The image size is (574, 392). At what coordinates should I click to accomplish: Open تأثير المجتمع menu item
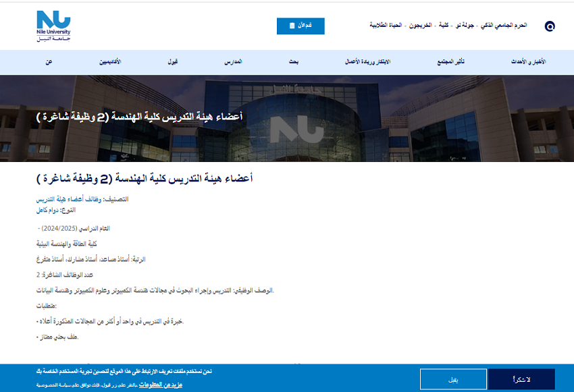point(450,62)
